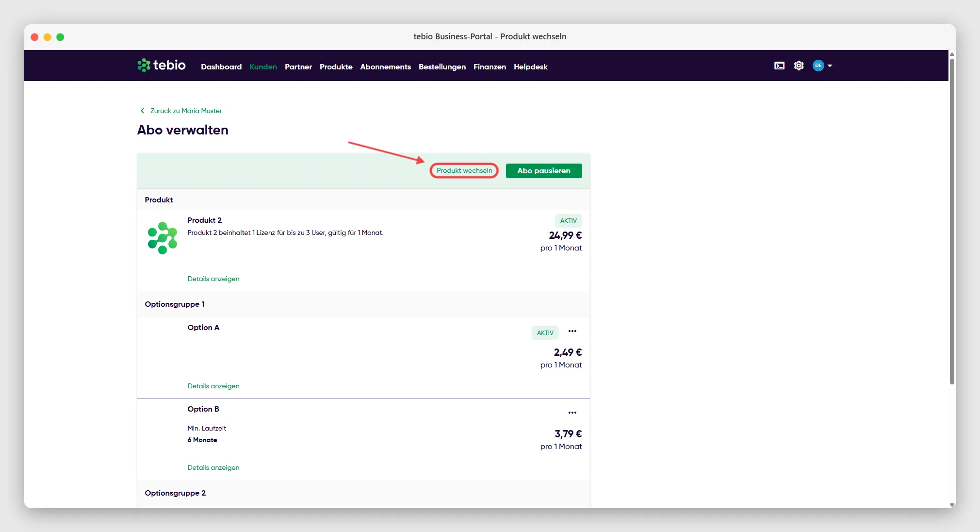Open the Helpdesk menu item
The image size is (980, 532).
point(530,66)
